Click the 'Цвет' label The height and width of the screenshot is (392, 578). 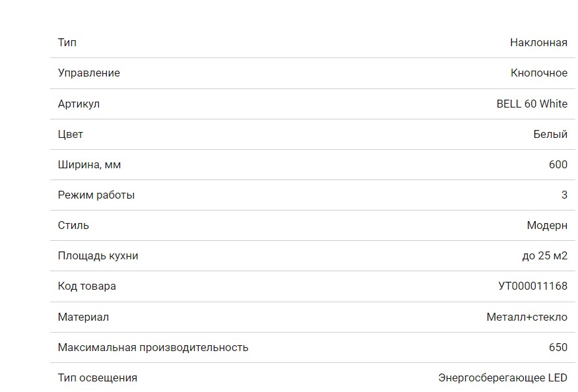coord(71,134)
